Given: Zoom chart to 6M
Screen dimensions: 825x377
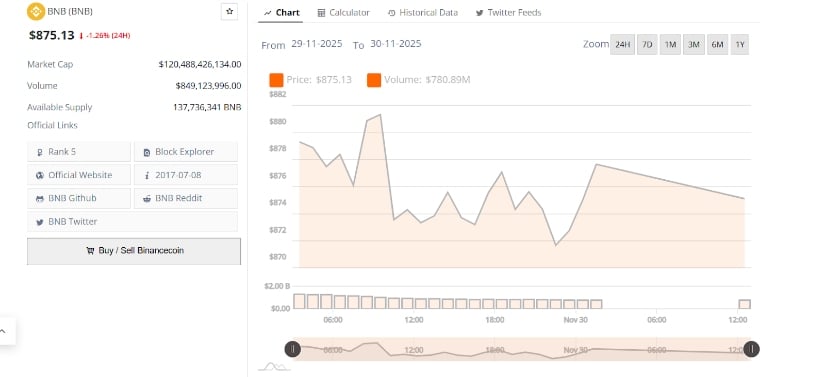Looking at the screenshot, I should pos(718,45).
